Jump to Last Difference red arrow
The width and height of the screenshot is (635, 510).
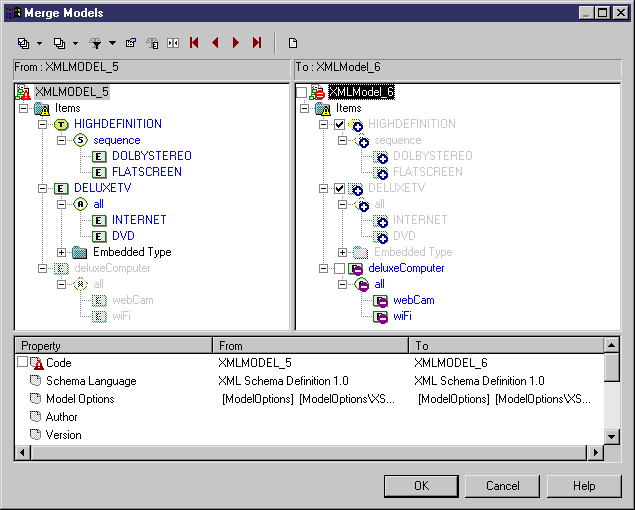pyautogui.click(x=257, y=43)
